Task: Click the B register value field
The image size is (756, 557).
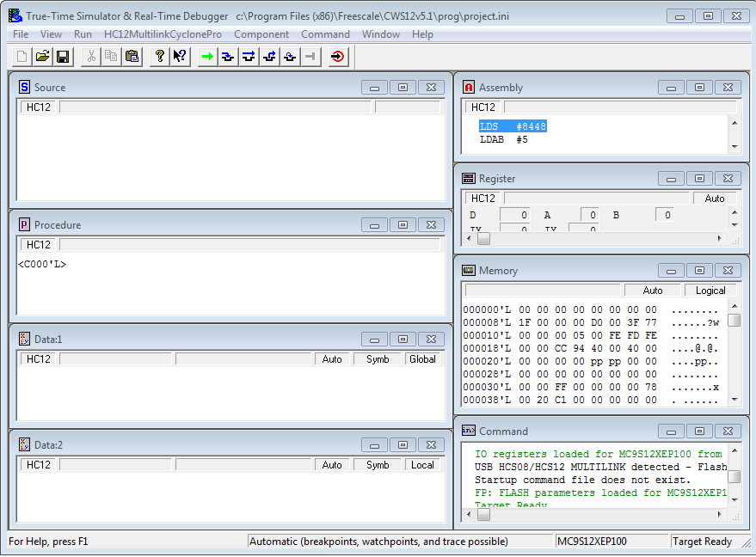Action: (664, 215)
